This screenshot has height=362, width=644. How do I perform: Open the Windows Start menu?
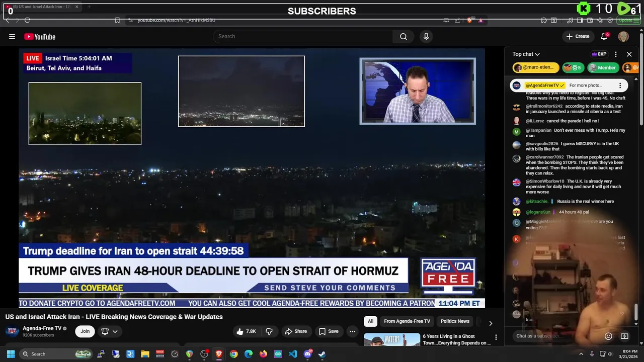point(11,354)
